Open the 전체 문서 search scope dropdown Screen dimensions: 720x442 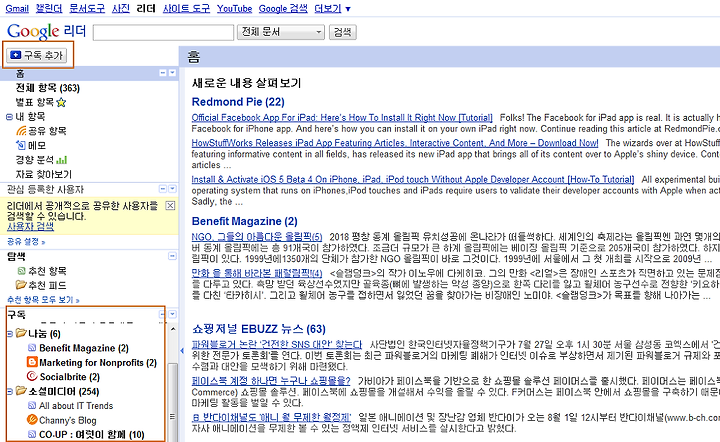(x=281, y=32)
